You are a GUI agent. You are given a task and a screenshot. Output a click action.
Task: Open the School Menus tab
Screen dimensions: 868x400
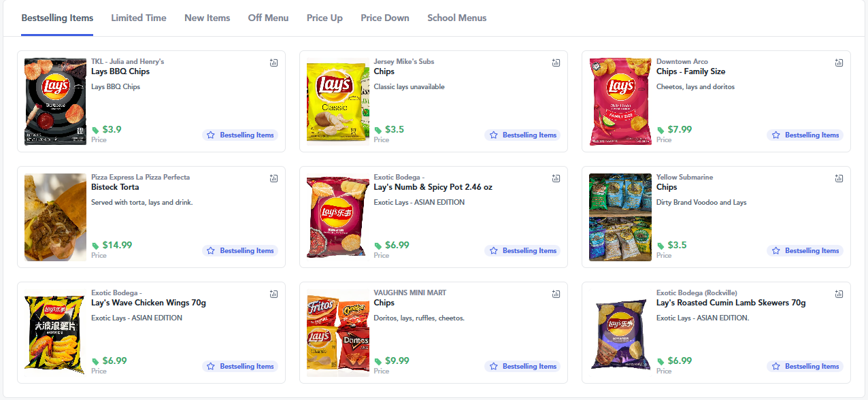tap(456, 18)
